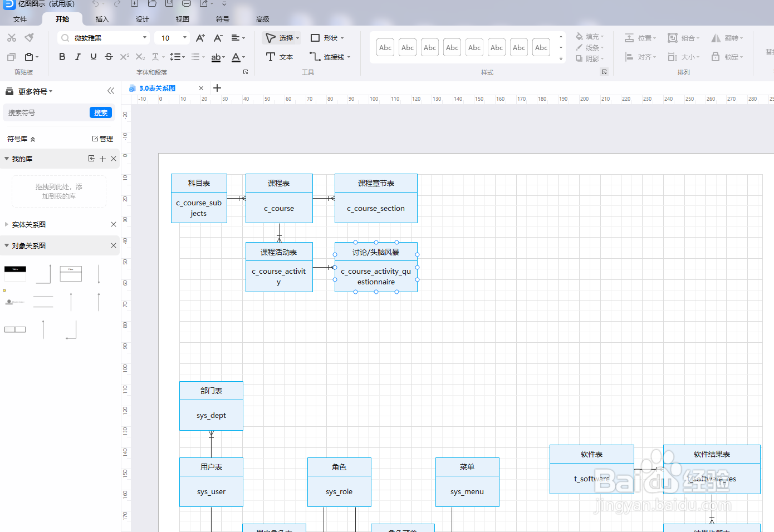Choose the 文本 text tool

pos(280,57)
